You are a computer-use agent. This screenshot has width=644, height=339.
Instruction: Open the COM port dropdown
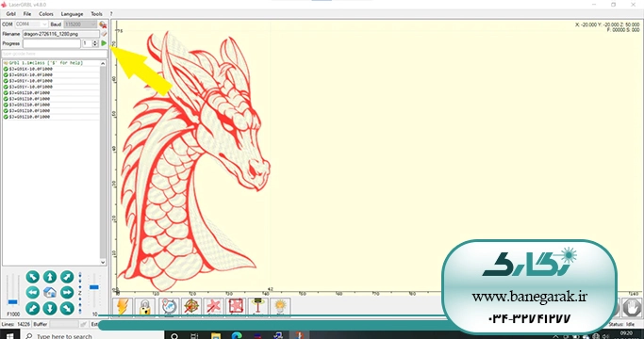[x=31, y=24]
